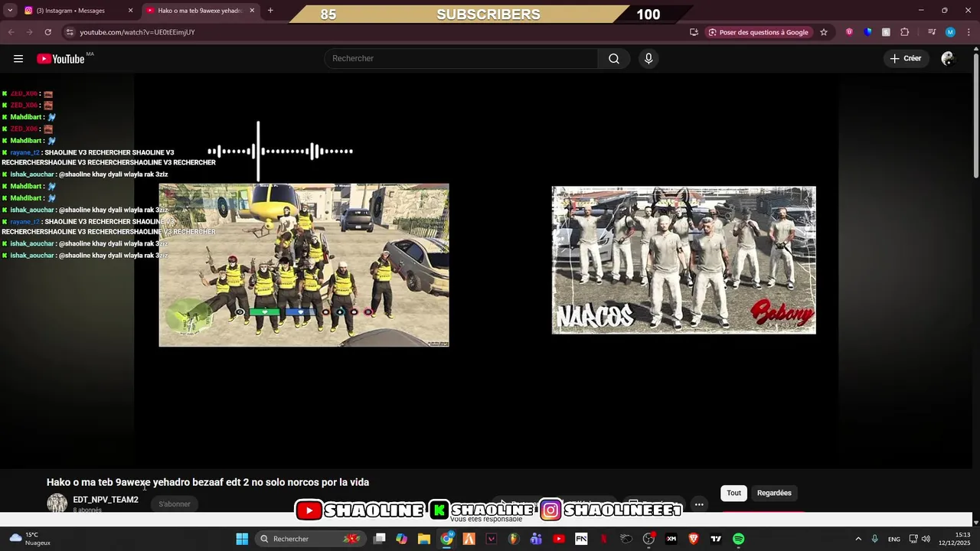The image size is (980, 551).
Task: Open more actions three-dot button under video
Action: [x=699, y=504]
